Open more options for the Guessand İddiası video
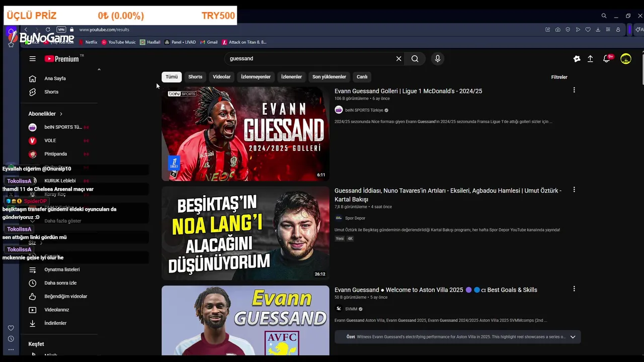The image size is (644, 362). (574, 190)
